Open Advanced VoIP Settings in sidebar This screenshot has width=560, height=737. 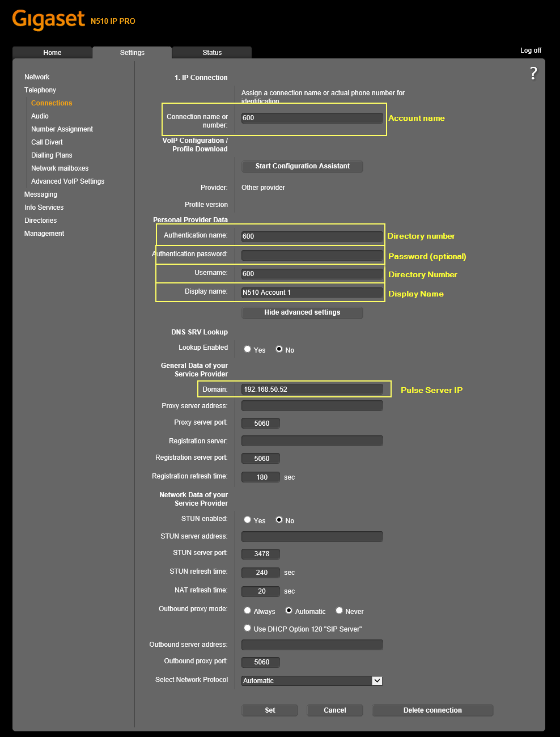click(67, 181)
